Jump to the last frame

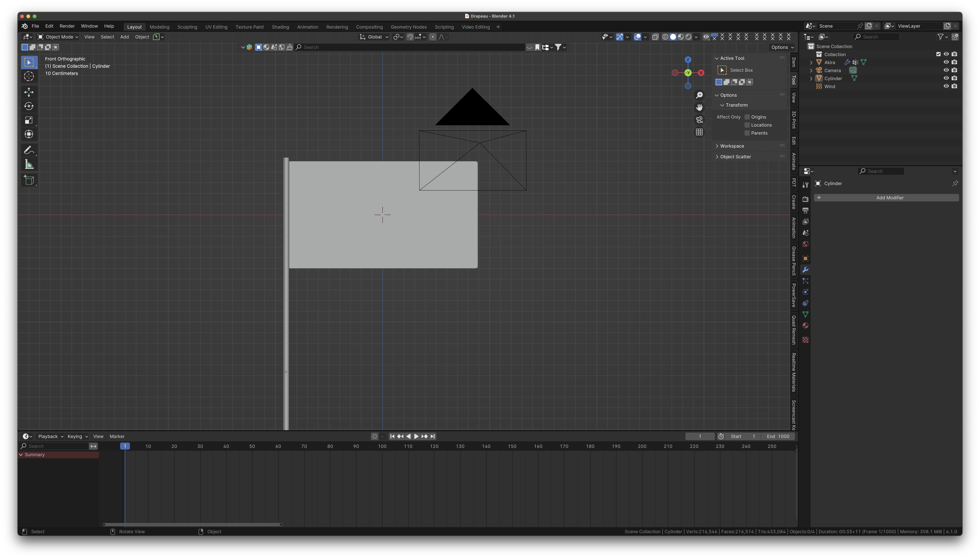tap(433, 436)
